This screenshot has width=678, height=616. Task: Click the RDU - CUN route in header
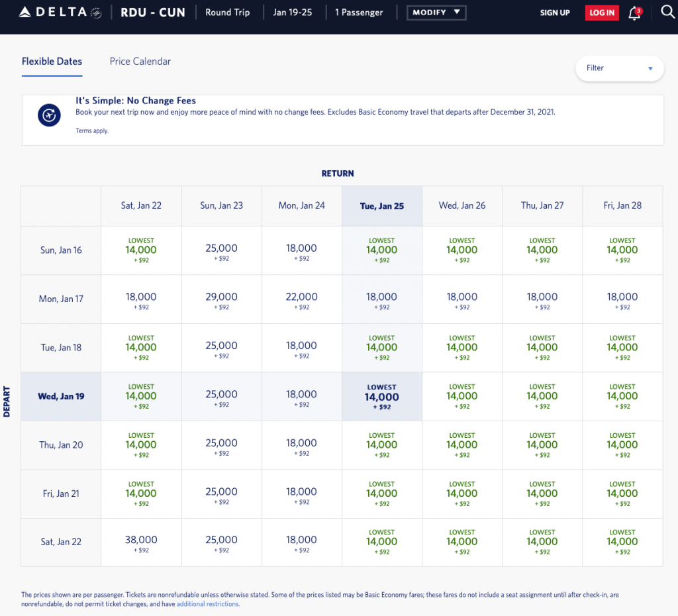152,13
